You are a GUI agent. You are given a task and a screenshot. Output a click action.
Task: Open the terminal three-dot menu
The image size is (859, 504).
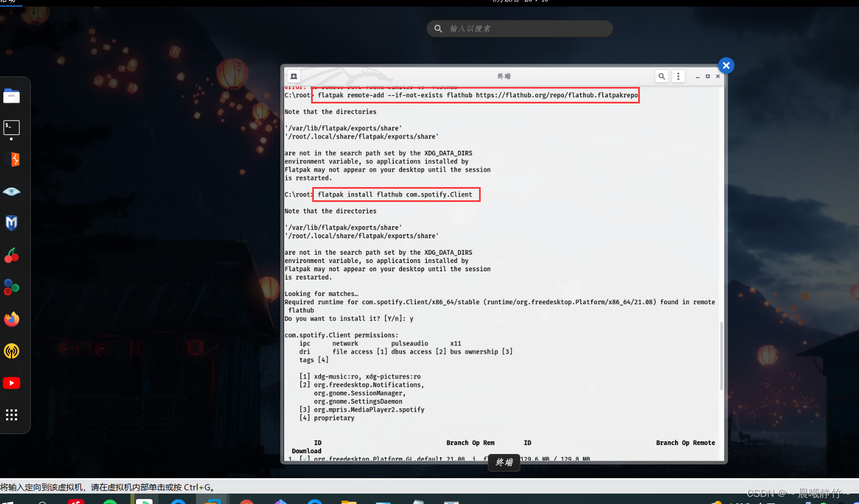678,76
